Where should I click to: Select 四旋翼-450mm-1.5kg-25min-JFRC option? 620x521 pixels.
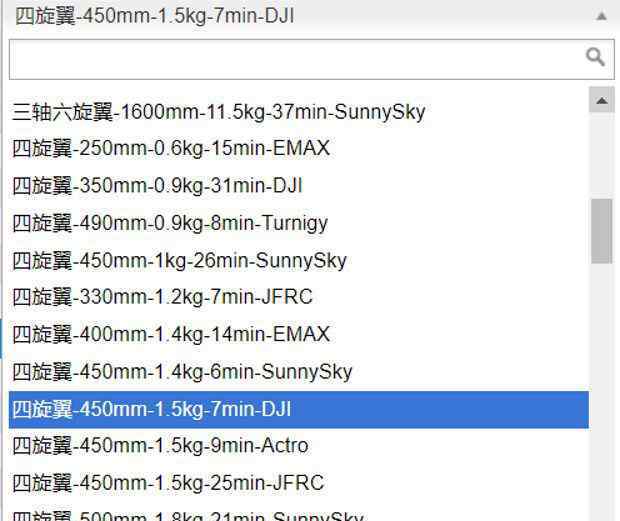(168, 483)
